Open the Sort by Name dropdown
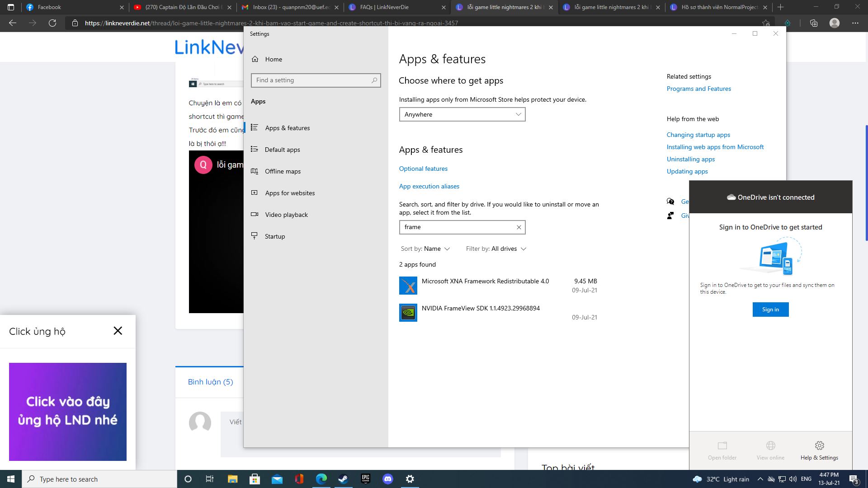The width and height of the screenshot is (868, 488). 425,249
